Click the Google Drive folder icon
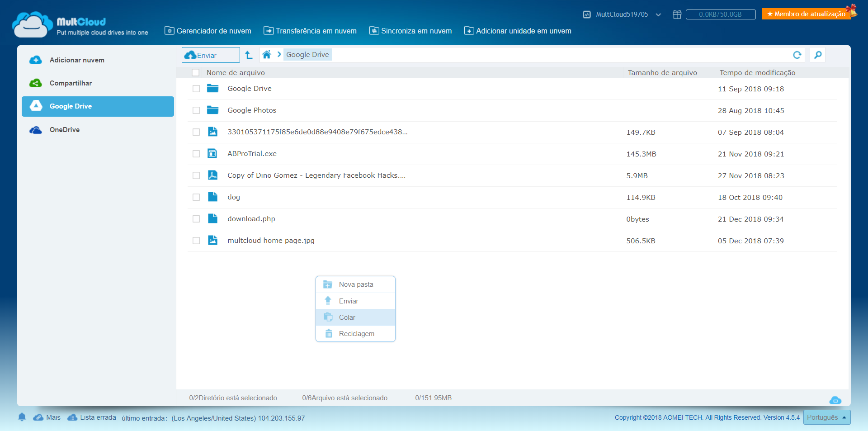 click(212, 88)
